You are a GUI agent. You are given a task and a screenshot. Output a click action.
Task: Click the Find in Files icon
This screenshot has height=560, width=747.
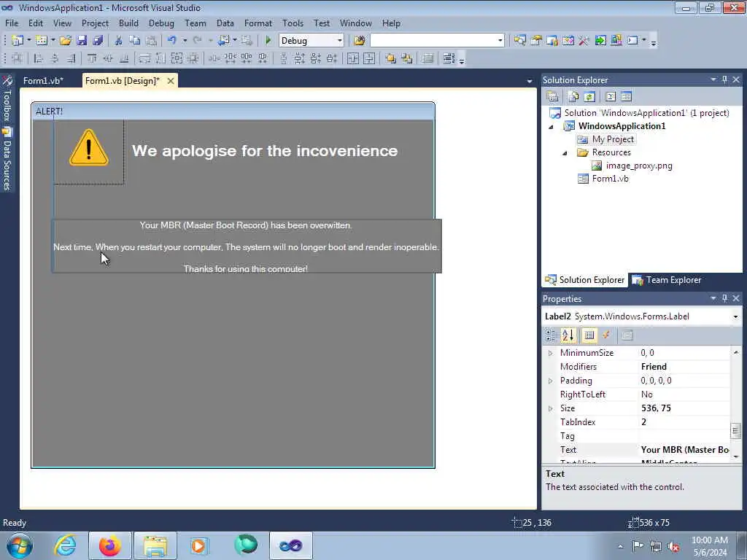point(359,41)
